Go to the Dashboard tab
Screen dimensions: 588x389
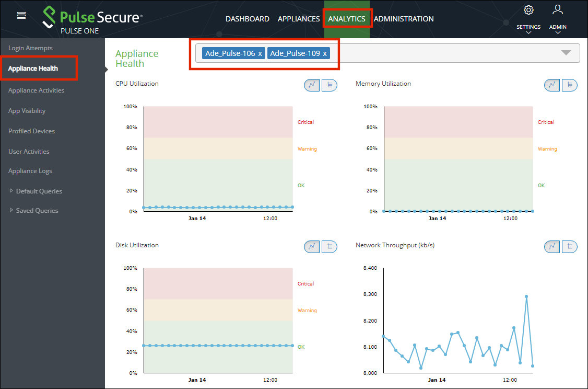tap(247, 19)
